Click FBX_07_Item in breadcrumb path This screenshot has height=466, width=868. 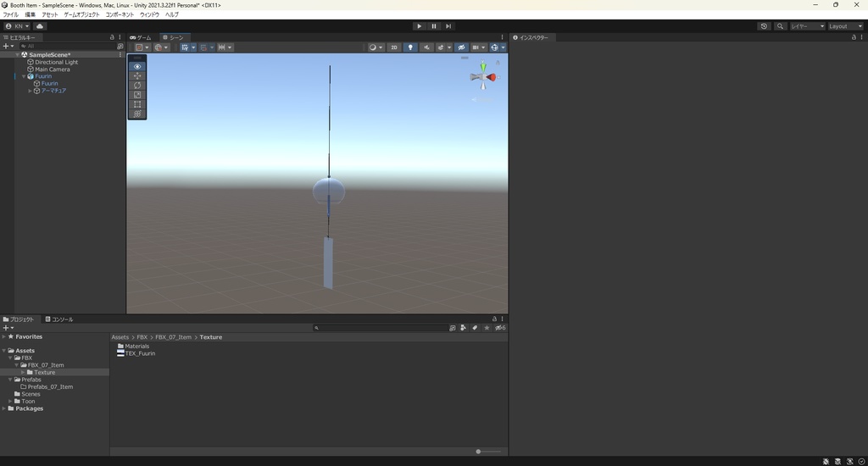[x=173, y=337]
